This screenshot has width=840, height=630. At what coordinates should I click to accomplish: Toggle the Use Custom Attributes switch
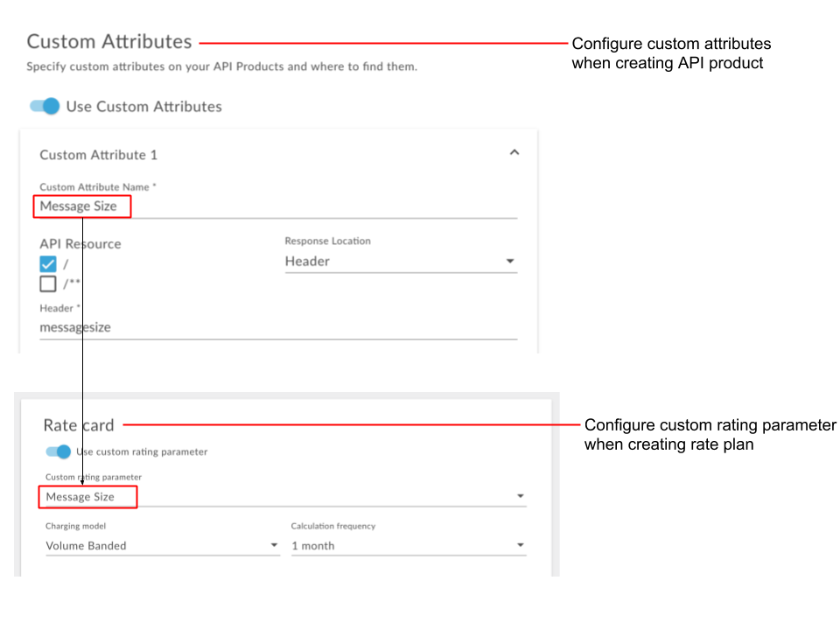point(45,106)
